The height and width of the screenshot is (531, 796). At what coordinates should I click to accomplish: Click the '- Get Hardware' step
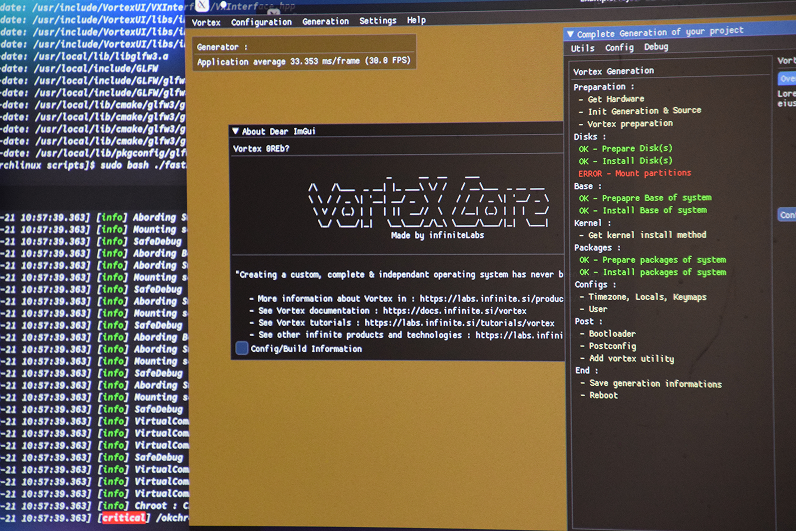[611, 99]
